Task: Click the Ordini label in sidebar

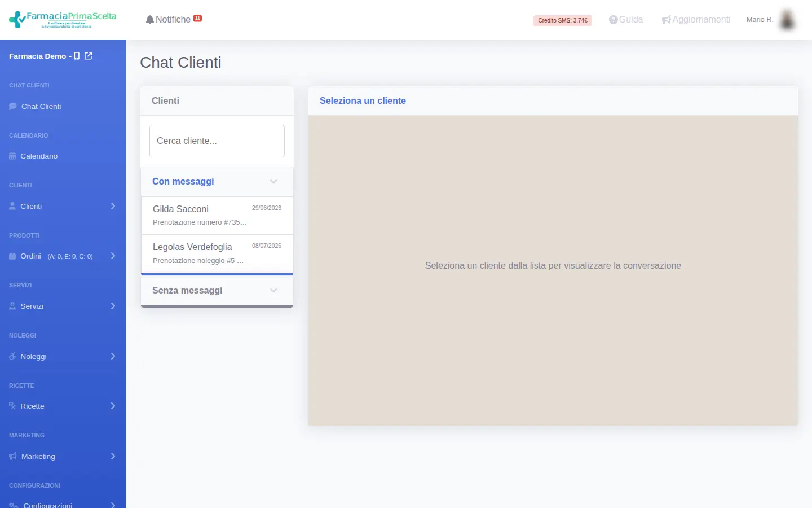Action: (x=30, y=256)
